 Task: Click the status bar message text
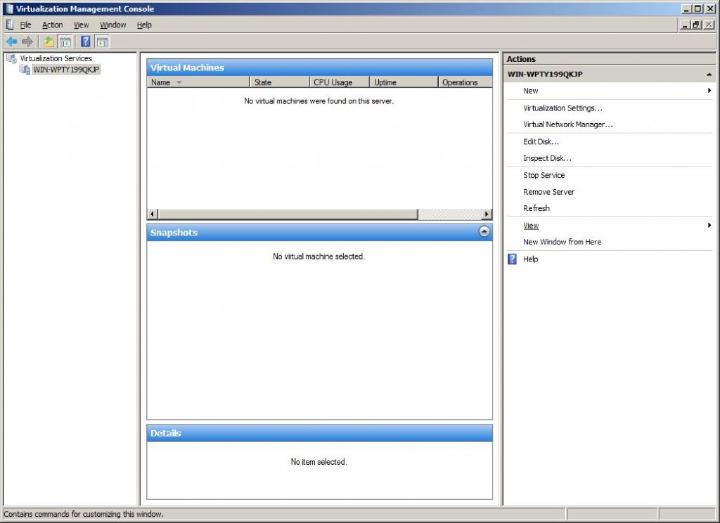click(83, 514)
